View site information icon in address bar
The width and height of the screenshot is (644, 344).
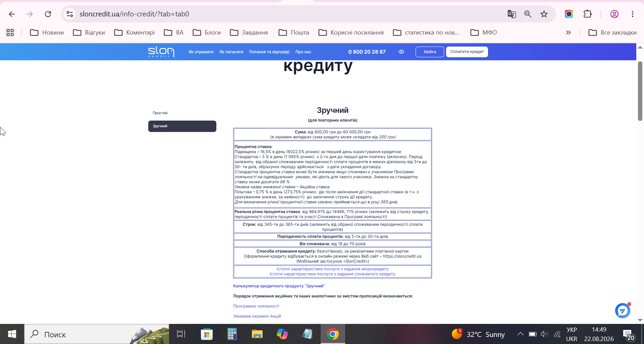[70, 14]
